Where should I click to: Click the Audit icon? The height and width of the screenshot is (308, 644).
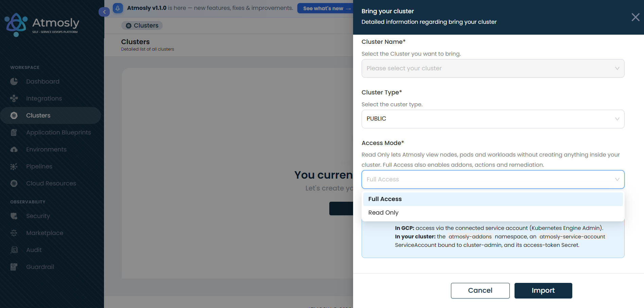14,250
